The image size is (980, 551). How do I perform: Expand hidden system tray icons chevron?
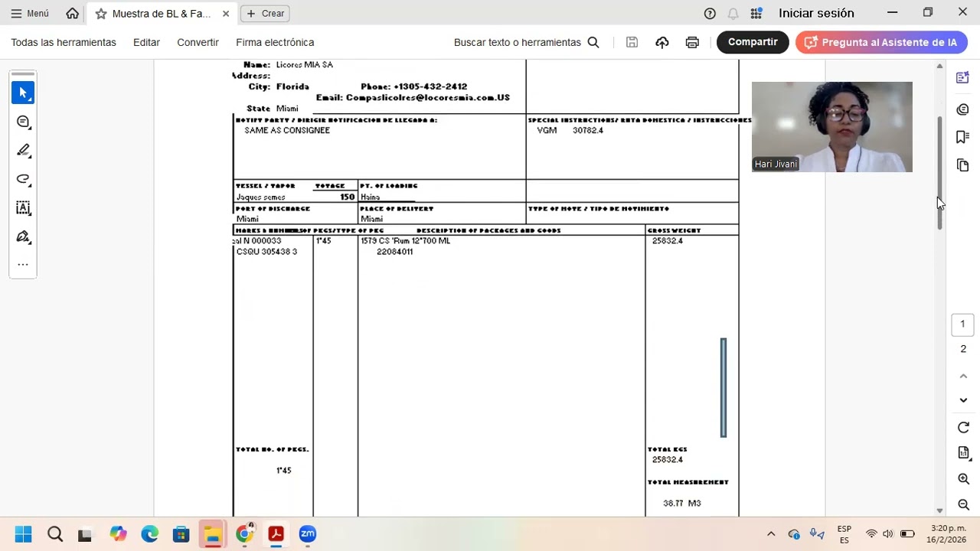pyautogui.click(x=771, y=534)
